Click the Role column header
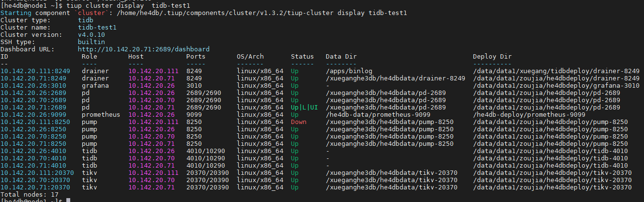This screenshot has height=202, width=644. (x=90, y=57)
